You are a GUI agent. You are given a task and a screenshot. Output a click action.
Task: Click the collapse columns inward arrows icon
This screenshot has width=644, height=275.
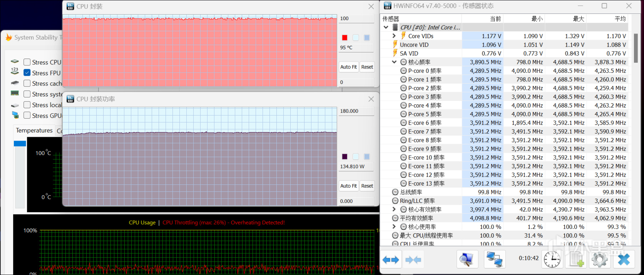[413, 260]
